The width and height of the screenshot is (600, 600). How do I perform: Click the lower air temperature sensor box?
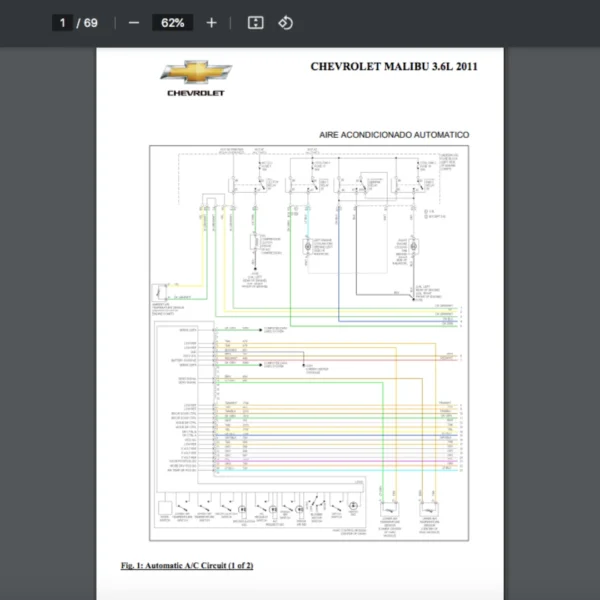coord(390,507)
